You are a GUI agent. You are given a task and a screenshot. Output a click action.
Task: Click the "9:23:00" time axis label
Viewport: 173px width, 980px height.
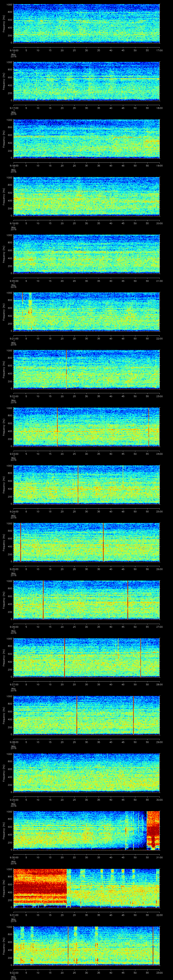[14, 454]
